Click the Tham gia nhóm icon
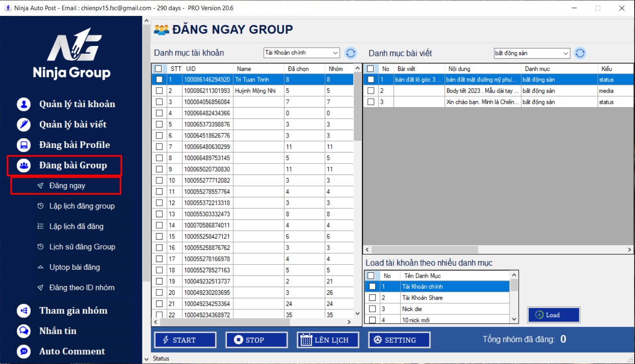 pos(24,311)
